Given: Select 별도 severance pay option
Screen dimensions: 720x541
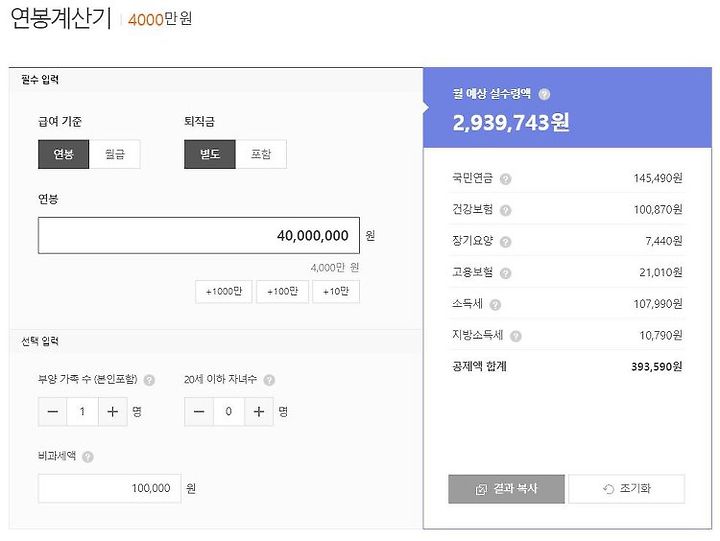Looking at the screenshot, I should click(x=210, y=154).
